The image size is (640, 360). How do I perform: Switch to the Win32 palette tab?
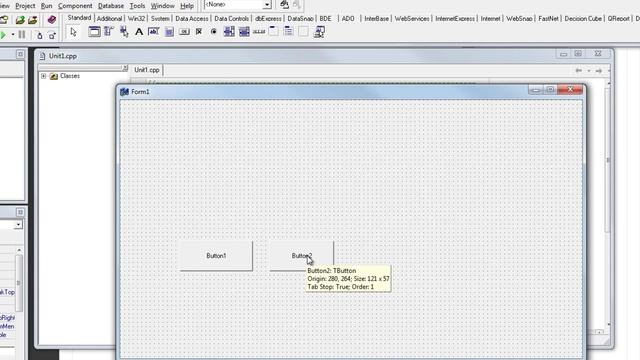click(136, 19)
